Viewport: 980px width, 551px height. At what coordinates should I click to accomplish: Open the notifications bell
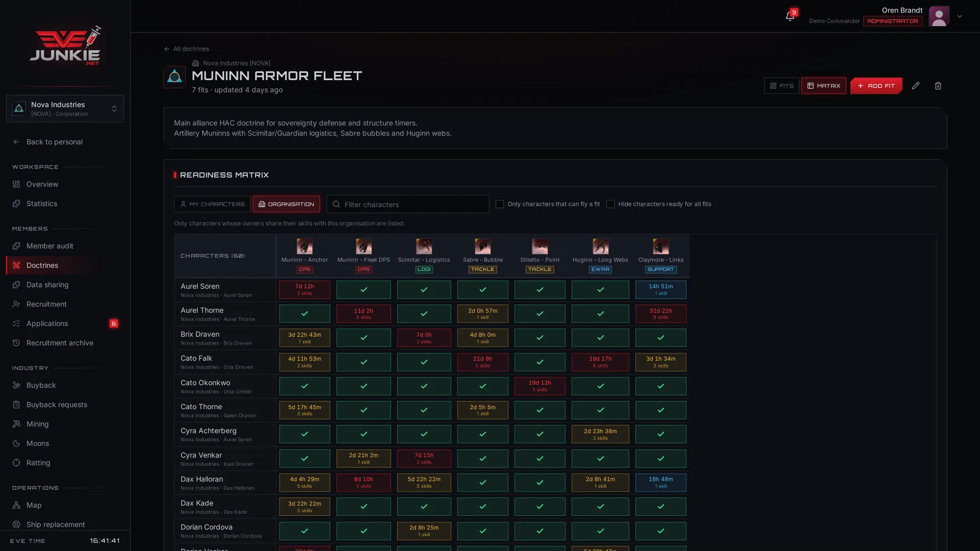click(x=790, y=16)
